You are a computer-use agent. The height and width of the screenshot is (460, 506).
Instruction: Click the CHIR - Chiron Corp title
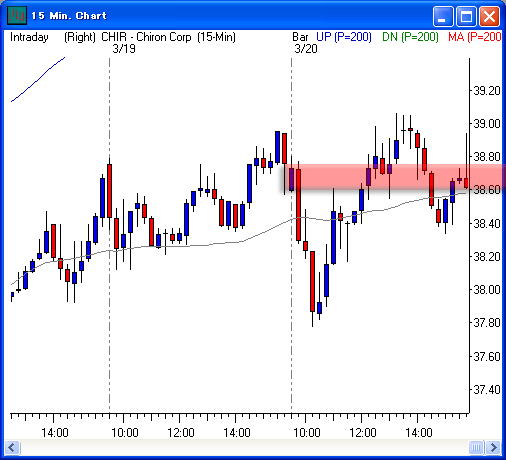(146, 37)
